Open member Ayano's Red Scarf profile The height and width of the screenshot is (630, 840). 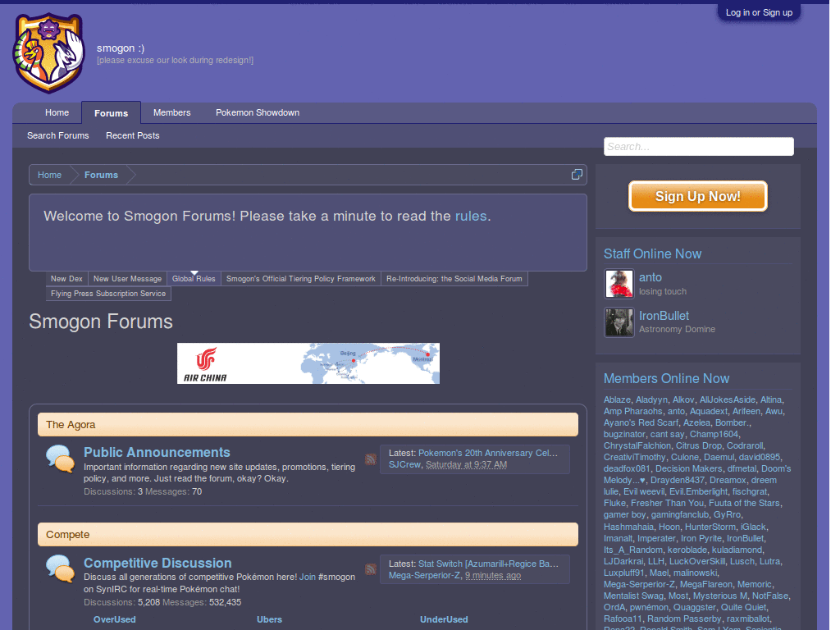coord(641,422)
